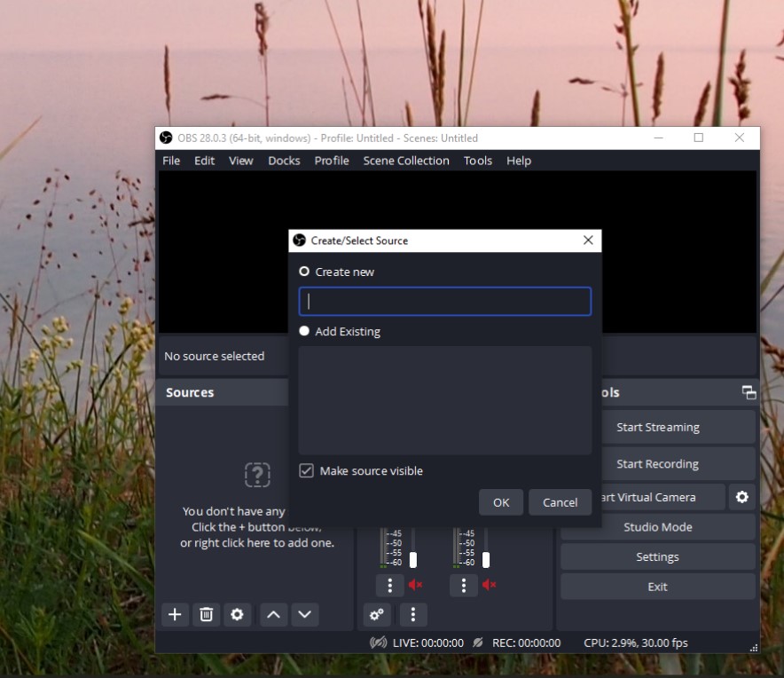Open the Scene Collection menu
This screenshot has height=678, width=784.
tap(405, 161)
